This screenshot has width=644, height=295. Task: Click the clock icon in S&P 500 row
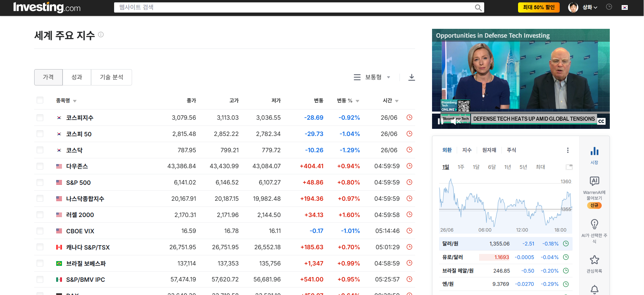pyautogui.click(x=409, y=182)
